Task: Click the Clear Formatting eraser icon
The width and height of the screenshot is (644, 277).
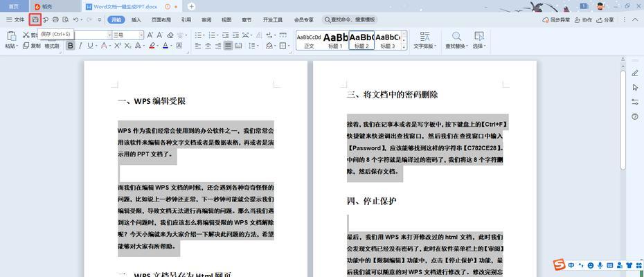Action: [170, 35]
